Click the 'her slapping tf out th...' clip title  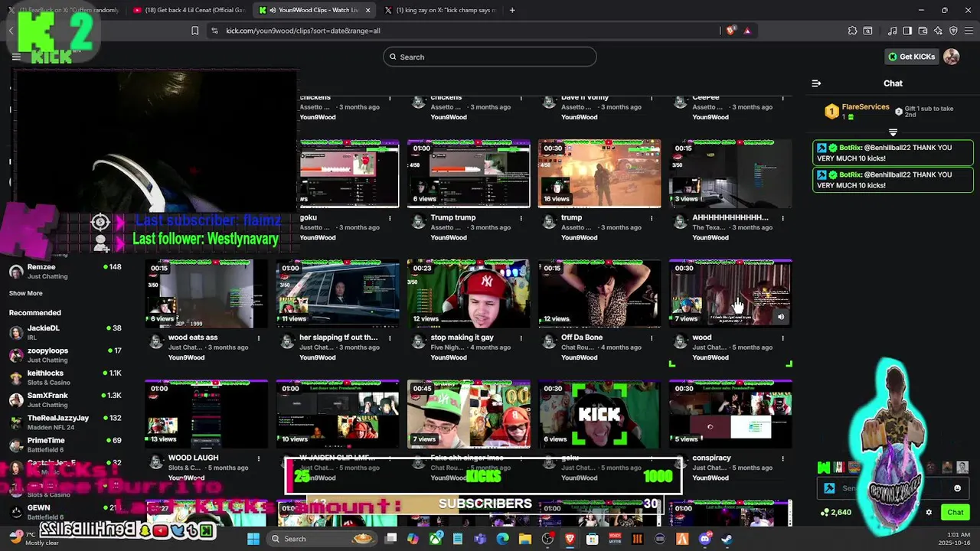pos(338,337)
